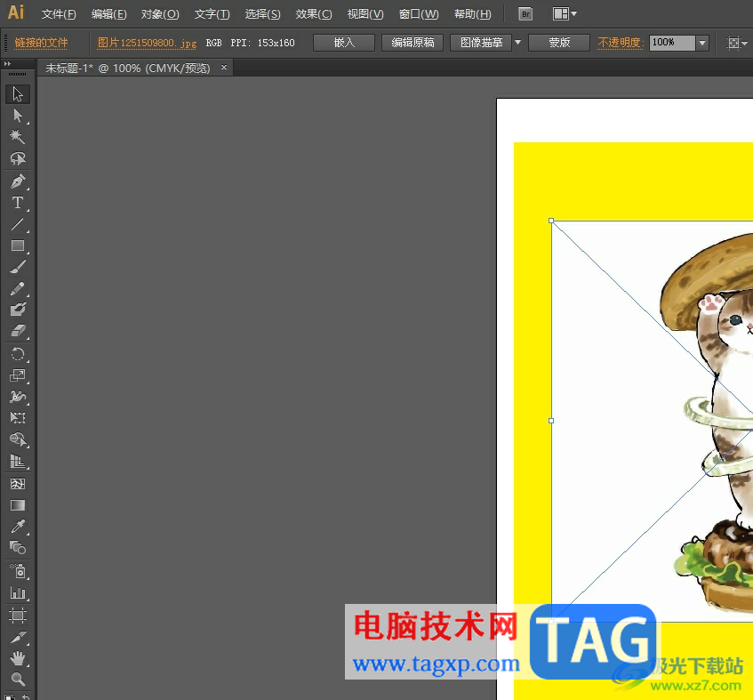Viewport: 753px width, 700px height.
Task: Select the Rectangle tool
Action: click(x=18, y=246)
